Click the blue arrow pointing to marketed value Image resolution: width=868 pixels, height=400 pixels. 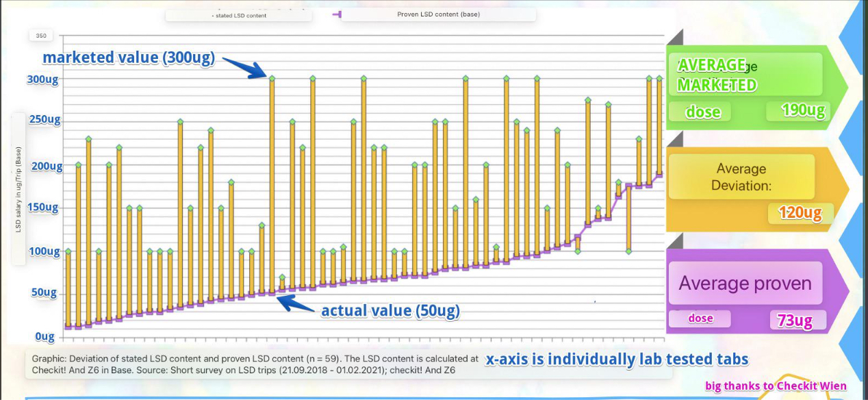pyautogui.click(x=243, y=67)
